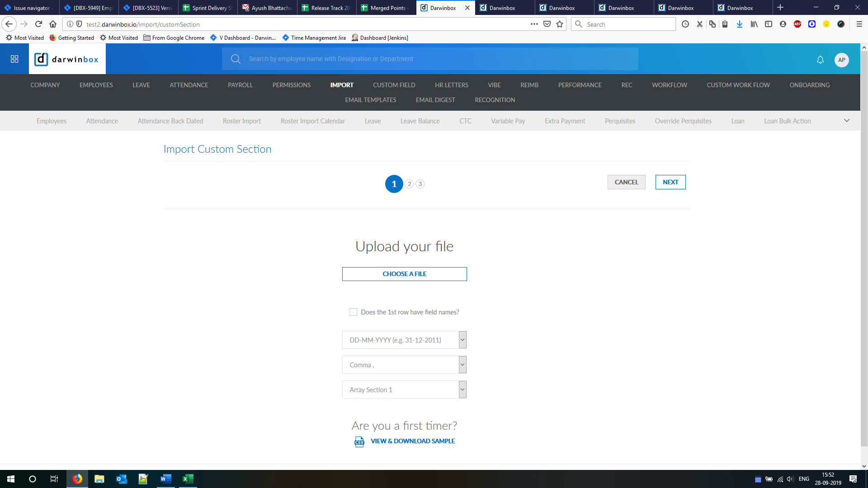Open Excel from the taskbar

188,479
